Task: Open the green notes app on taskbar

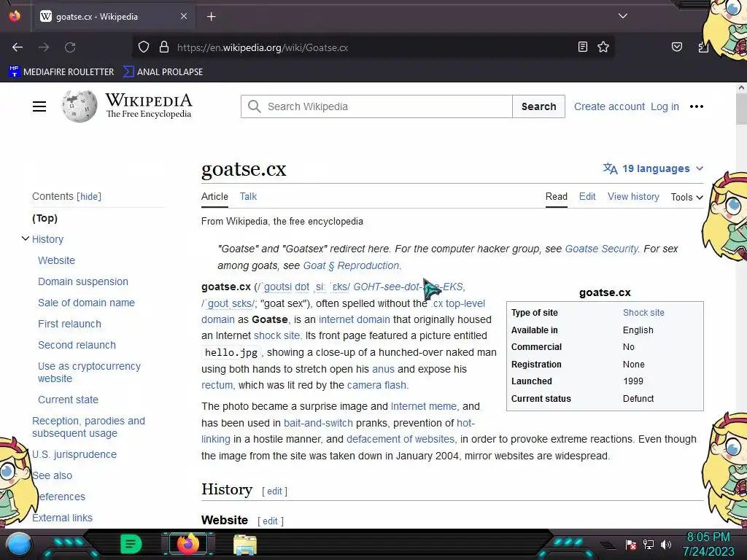Action: click(x=131, y=544)
